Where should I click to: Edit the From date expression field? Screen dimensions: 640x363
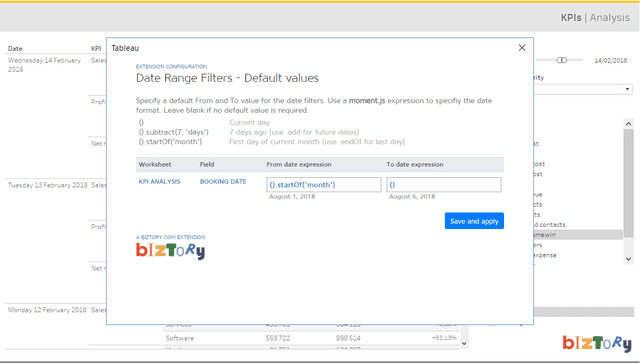pos(324,185)
